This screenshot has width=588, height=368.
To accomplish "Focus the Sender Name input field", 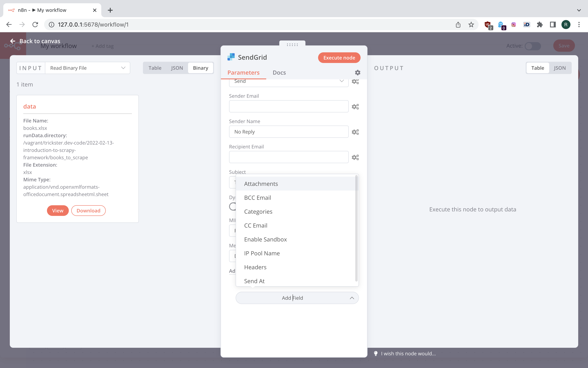I will click(x=289, y=132).
